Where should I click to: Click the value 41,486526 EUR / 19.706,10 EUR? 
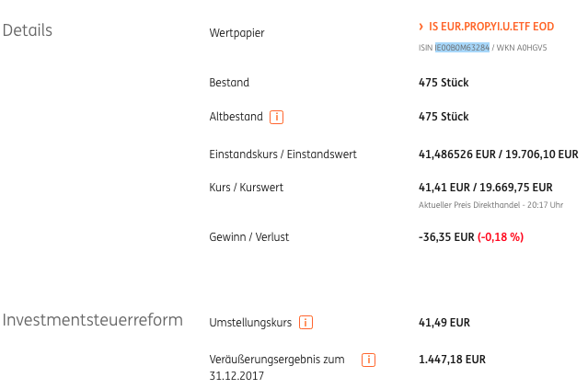pos(498,154)
